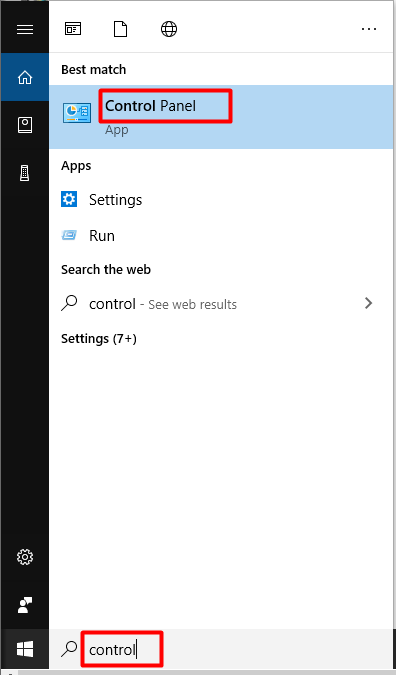Open the more options ellipsis menu

[369, 29]
